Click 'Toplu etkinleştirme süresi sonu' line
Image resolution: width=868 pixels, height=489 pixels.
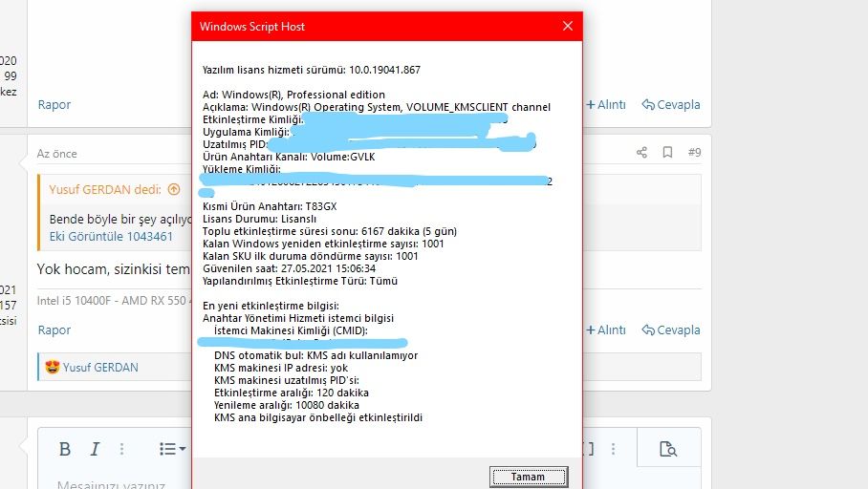[x=330, y=231]
